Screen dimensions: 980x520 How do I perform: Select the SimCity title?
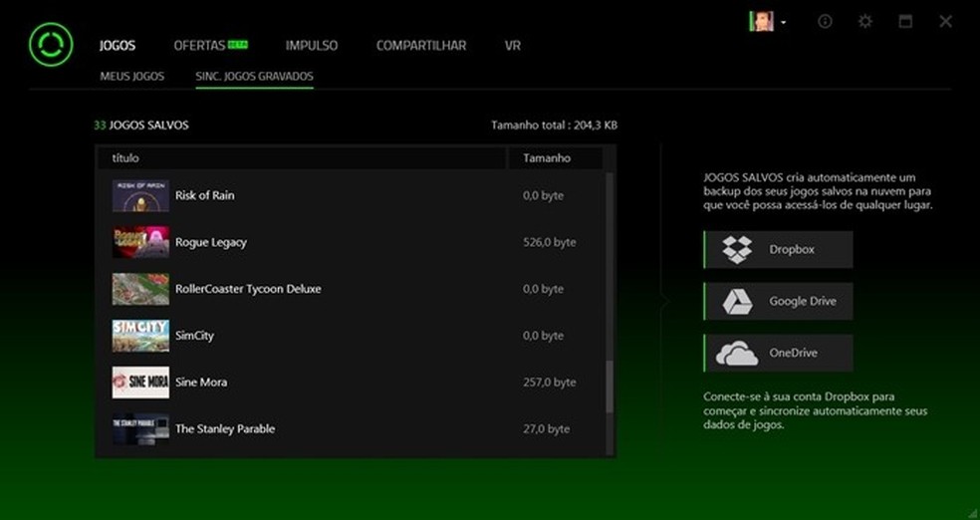click(194, 336)
